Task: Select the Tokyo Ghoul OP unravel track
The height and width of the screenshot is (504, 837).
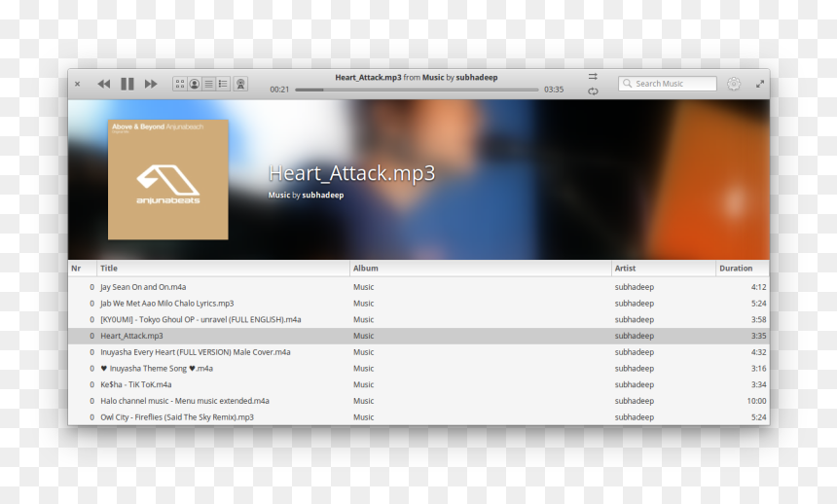Action: pyautogui.click(x=419, y=319)
